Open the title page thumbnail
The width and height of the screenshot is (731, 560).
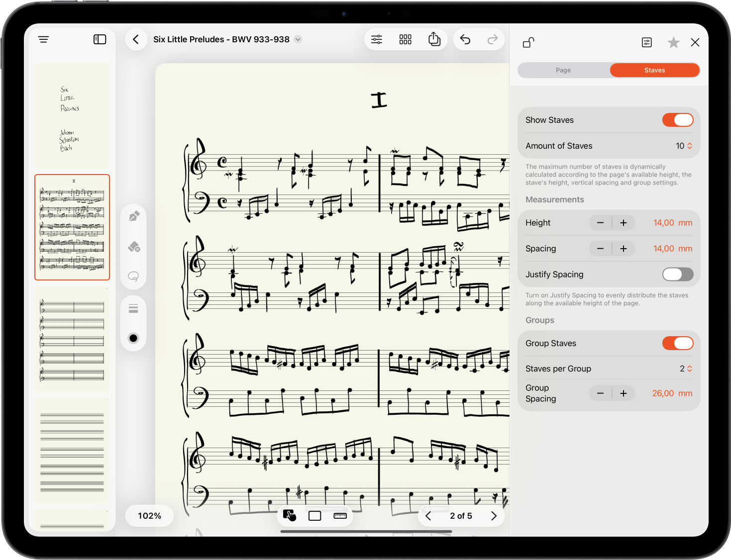(x=72, y=115)
